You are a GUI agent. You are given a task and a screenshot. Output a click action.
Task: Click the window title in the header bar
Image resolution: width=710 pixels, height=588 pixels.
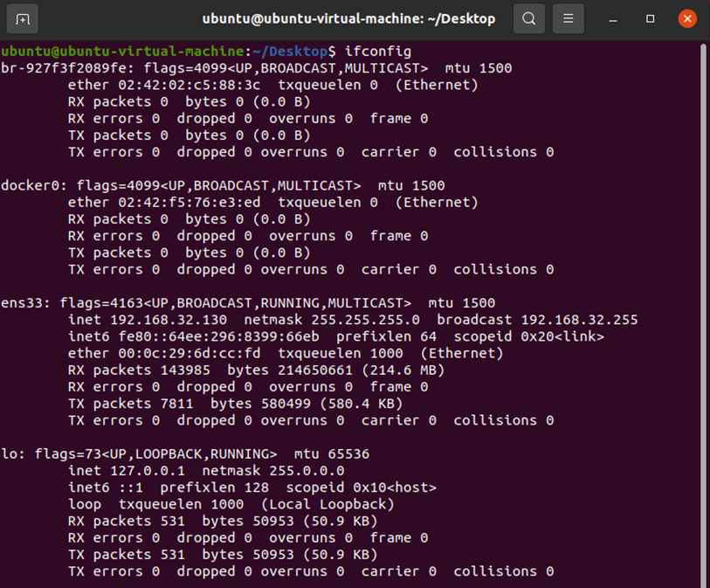[348, 18]
